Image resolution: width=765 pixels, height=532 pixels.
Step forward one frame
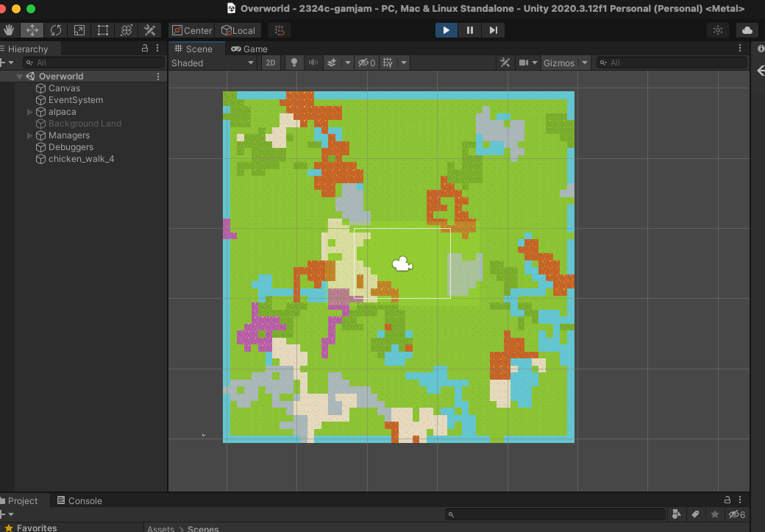(x=493, y=30)
